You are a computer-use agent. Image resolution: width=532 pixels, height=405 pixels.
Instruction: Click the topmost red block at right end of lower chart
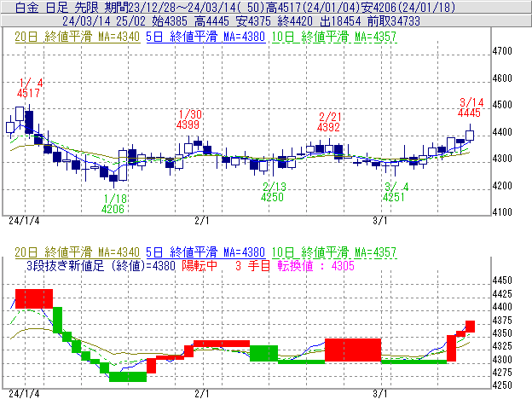470,327
